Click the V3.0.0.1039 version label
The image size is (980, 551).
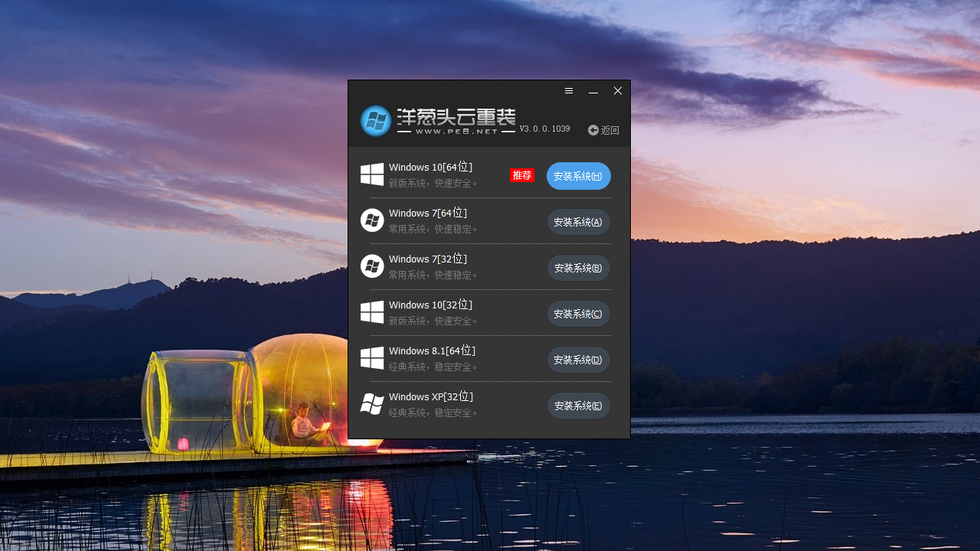click(544, 129)
